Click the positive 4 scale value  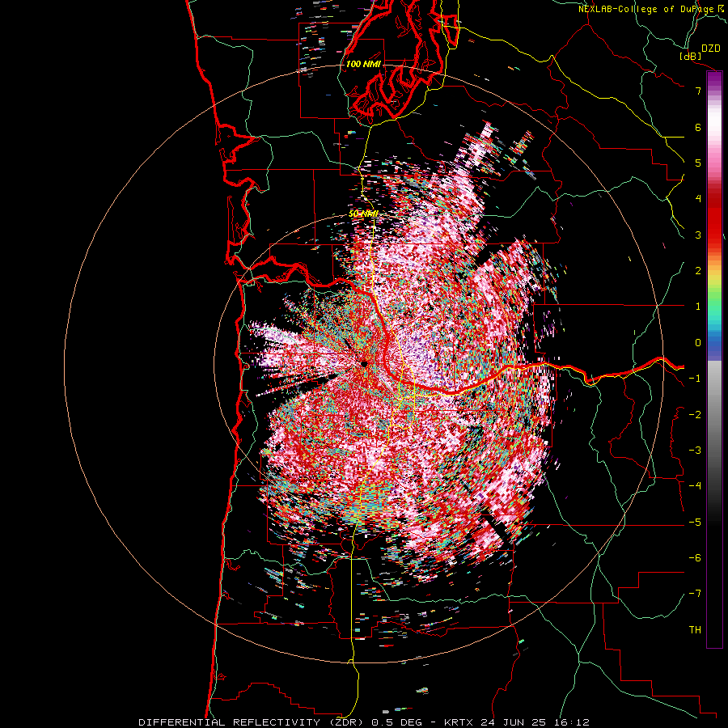coord(698,199)
